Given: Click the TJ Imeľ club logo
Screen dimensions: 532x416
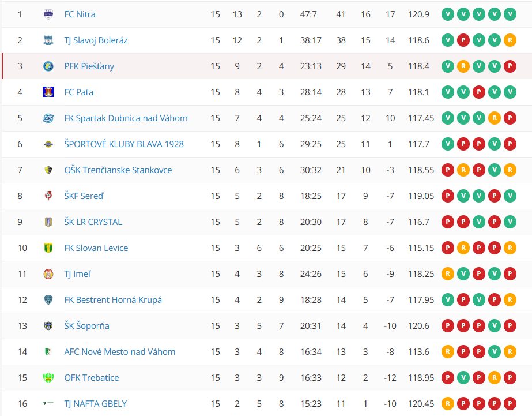Looking at the screenshot, I should 48,273.
